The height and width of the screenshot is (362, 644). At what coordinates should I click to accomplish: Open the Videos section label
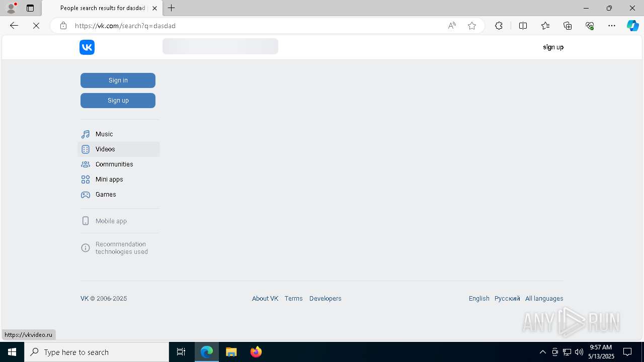(x=105, y=149)
